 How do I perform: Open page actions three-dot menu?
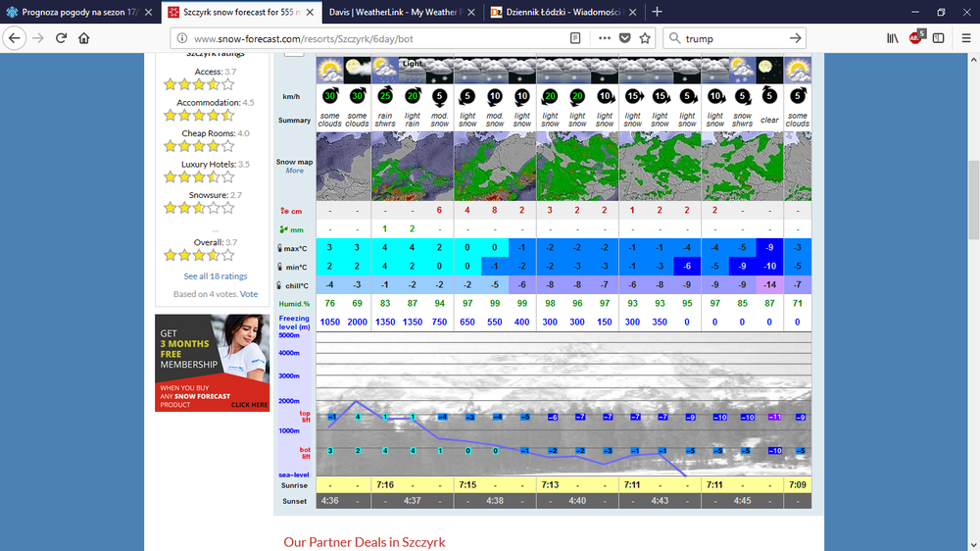604,38
